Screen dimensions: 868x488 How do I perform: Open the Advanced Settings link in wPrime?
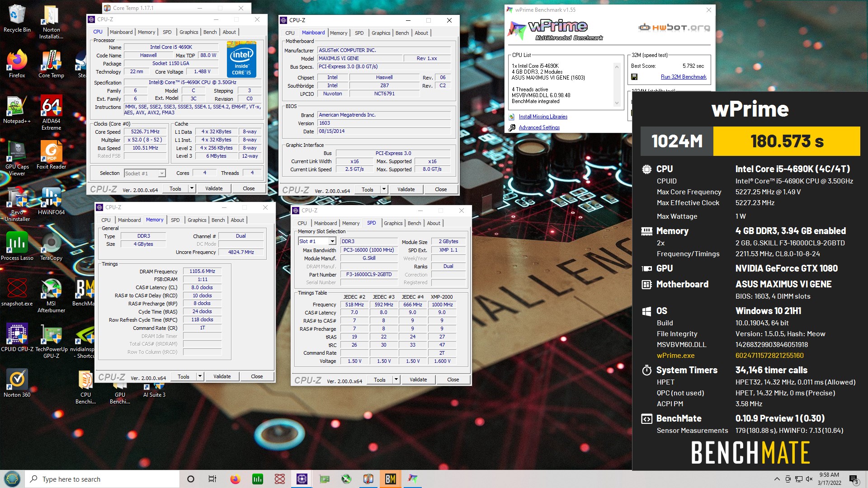(x=539, y=127)
